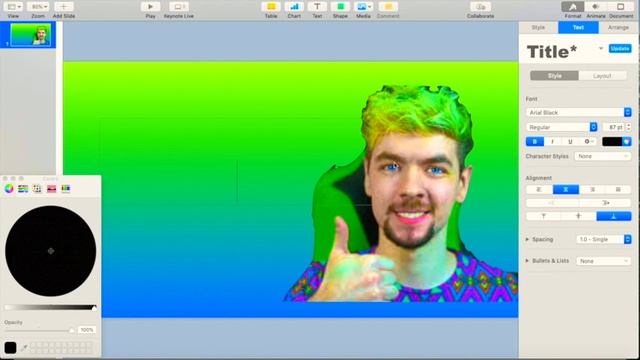Click the font size stepper arrows
This screenshot has width=640, height=360.
629,127
